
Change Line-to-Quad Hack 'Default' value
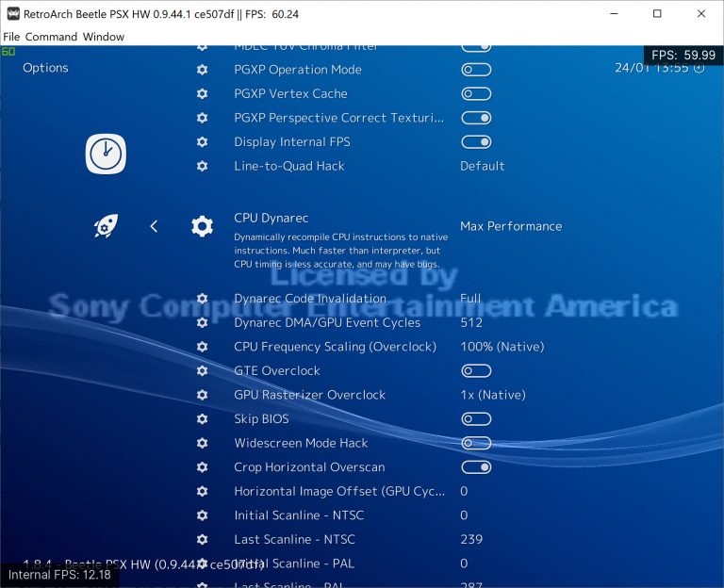point(483,166)
